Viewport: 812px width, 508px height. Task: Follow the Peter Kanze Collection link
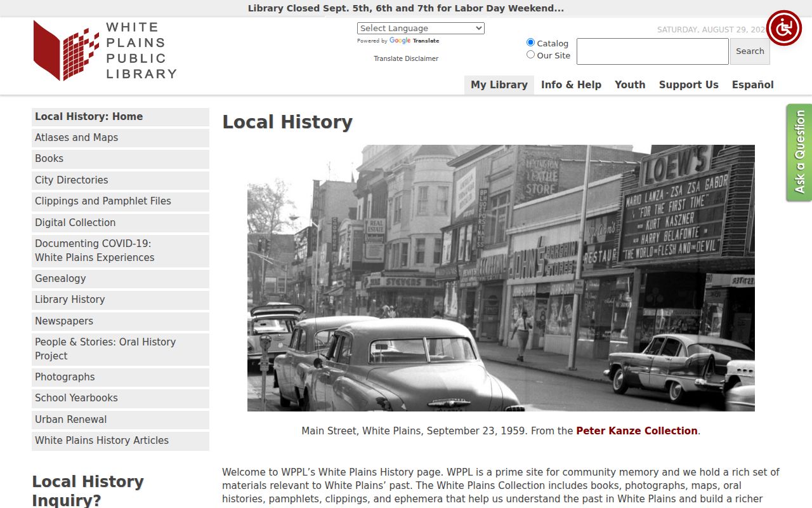[637, 431]
